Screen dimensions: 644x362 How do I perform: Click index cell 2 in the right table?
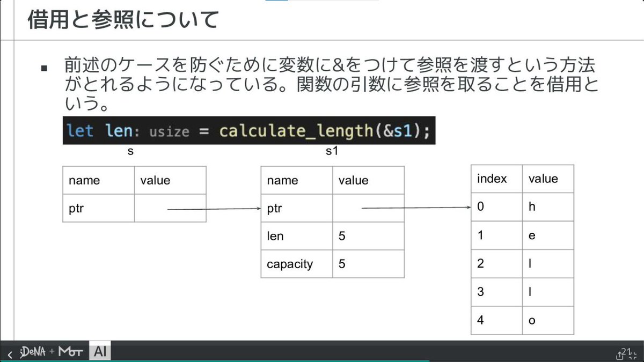(497, 263)
